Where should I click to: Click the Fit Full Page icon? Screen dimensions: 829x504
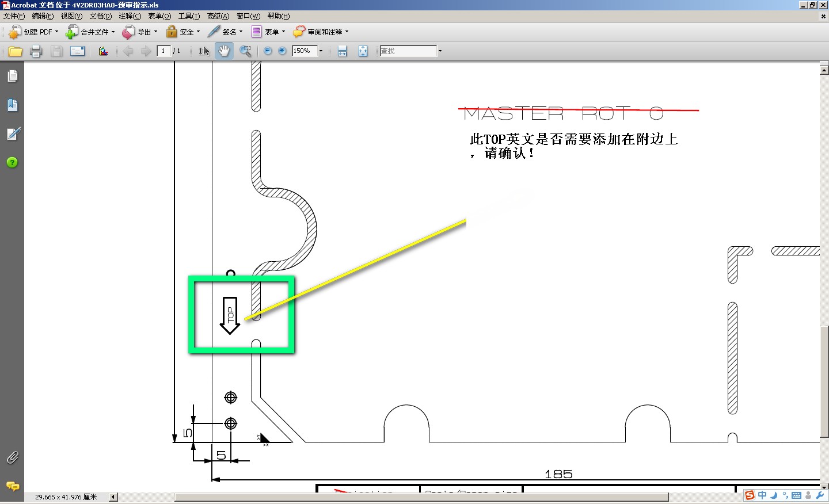[x=363, y=51]
